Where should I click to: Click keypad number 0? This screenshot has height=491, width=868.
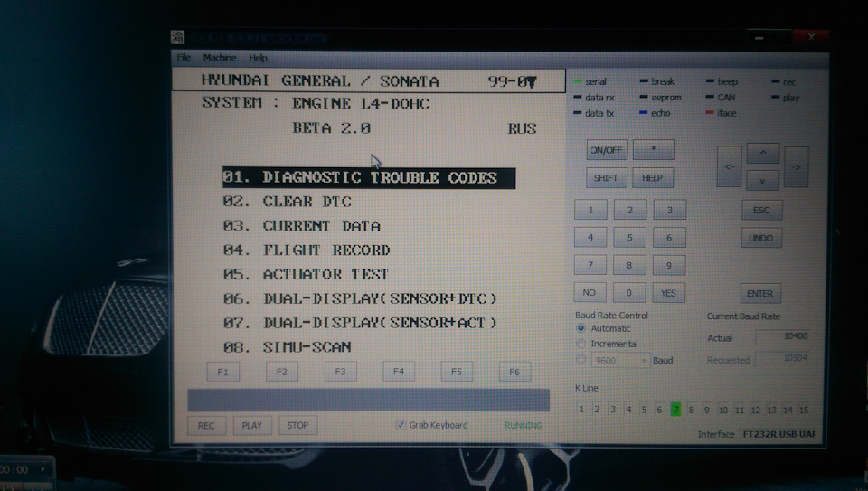coord(629,293)
